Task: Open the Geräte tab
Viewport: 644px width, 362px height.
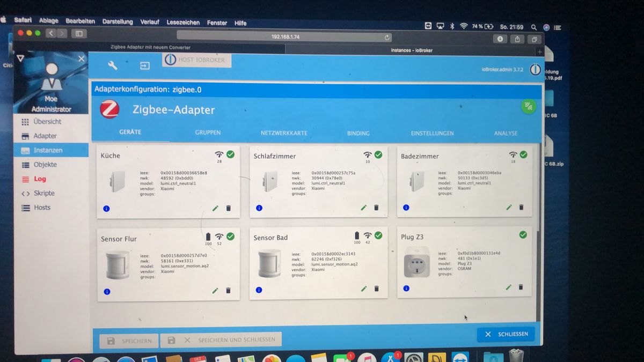Action: tap(130, 132)
